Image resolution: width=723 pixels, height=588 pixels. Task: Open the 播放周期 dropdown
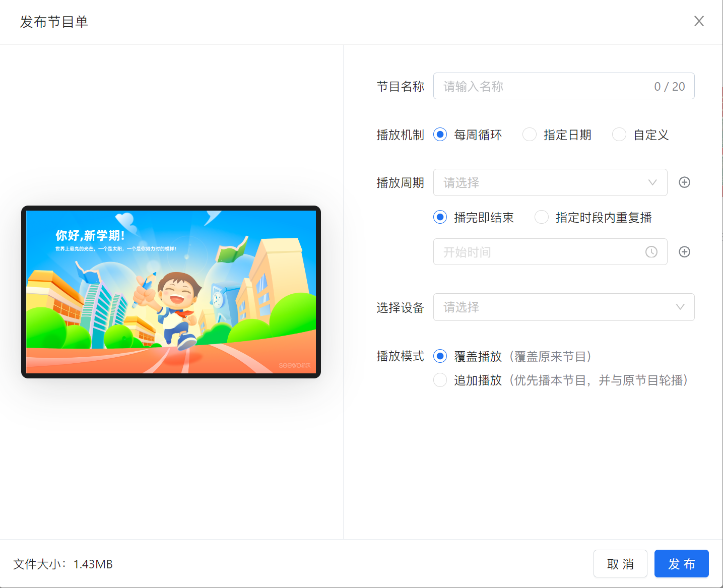[x=550, y=182]
